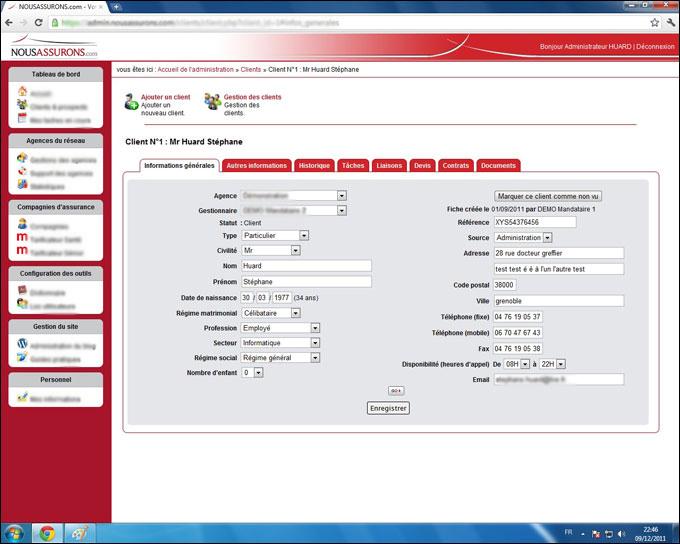Image resolution: width=680 pixels, height=544 pixels.
Task: Open the Contrats tab
Action: pos(455,165)
